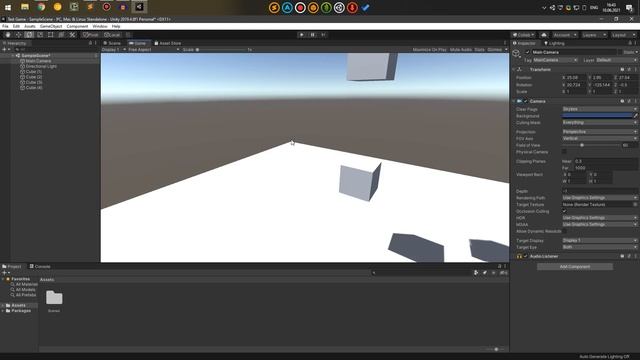Switch to the Scene tab
Image resolution: width=640 pixels, height=360 pixels.
[x=112, y=43]
